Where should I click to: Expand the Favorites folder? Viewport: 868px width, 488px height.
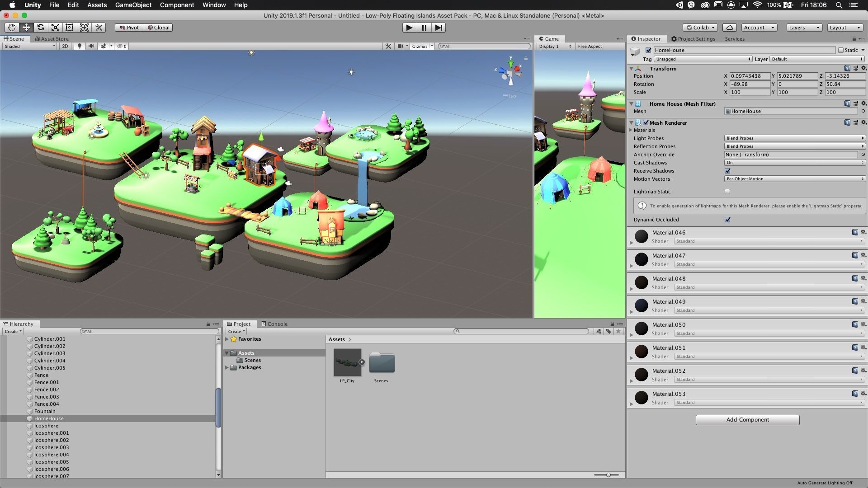click(x=227, y=339)
